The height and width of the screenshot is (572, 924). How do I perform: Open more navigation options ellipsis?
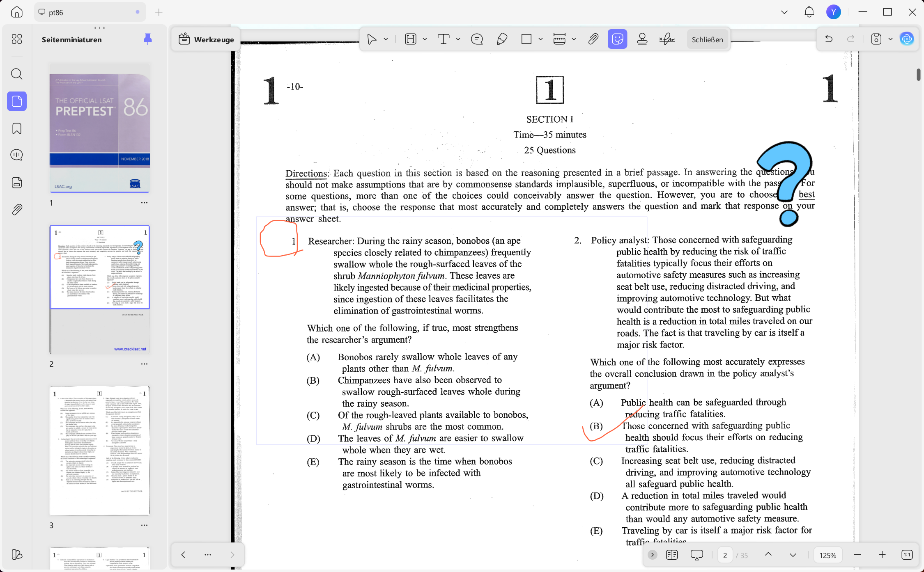click(x=208, y=555)
